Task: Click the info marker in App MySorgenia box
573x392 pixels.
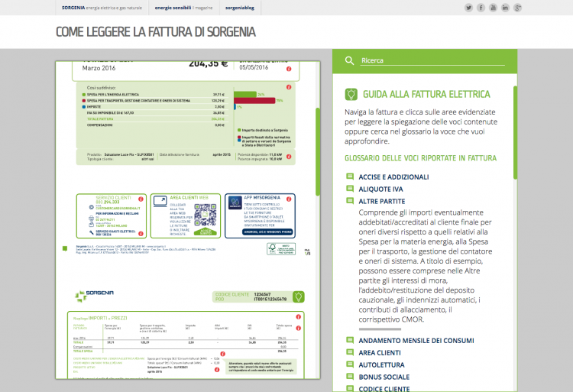Action: [289, 199]
